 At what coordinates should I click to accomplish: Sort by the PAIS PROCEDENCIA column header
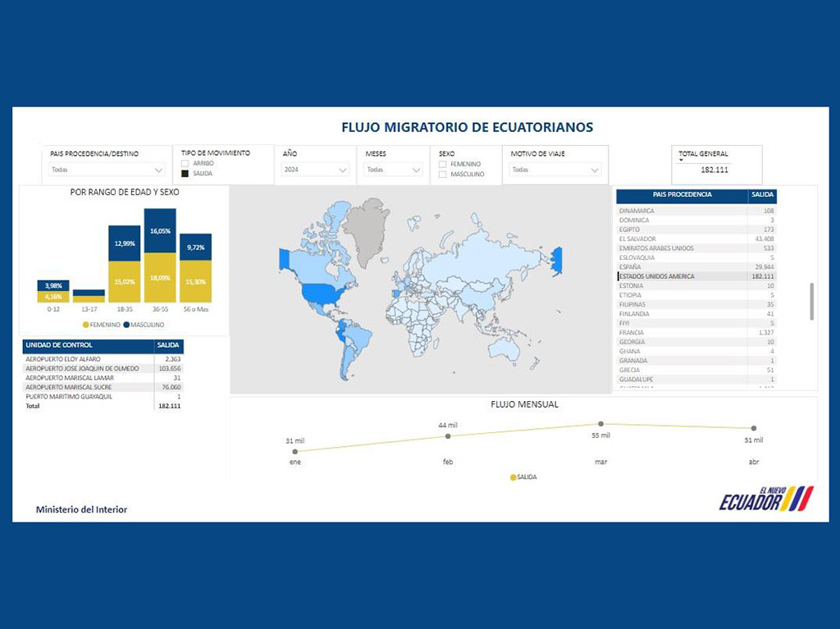click(x=682, y=195)
